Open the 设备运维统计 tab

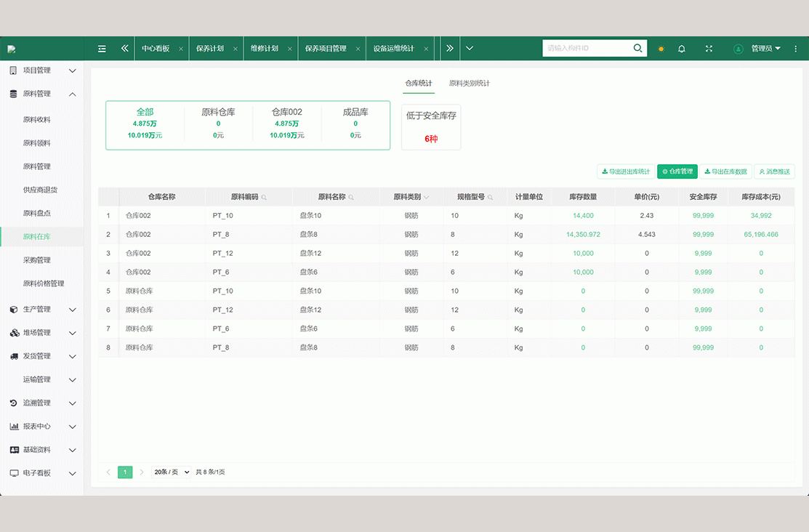[x=394, y=49]
